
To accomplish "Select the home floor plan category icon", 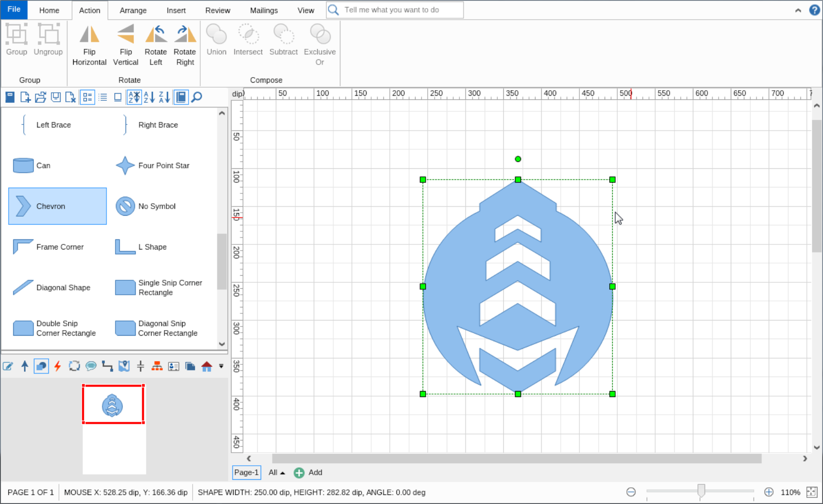I will click(207, 366).
